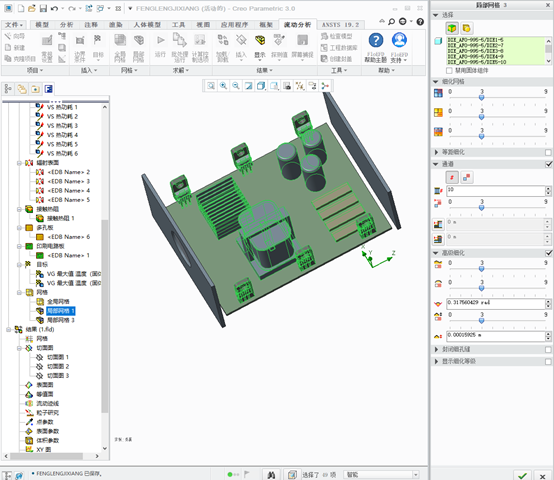The image size is (554, 480).
Task: Toggle 禁用固体组件 checkbox
Action: [449, 70]
